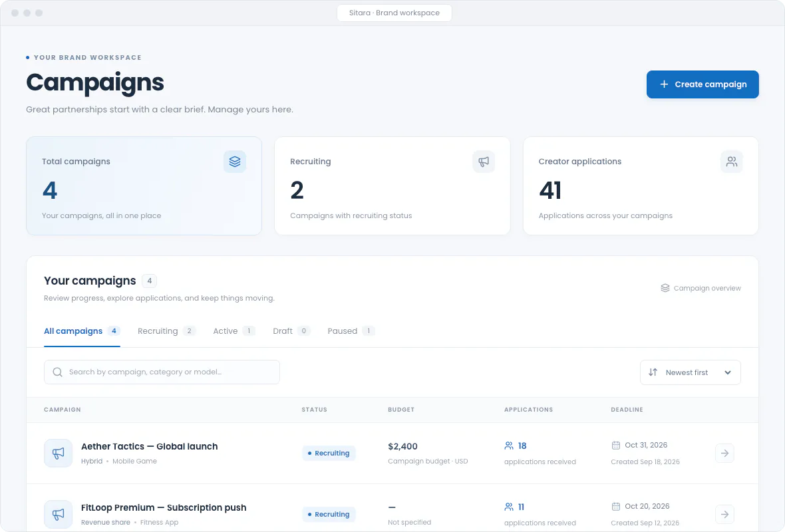Switch to the Recruiting tab

click(166, 331)
